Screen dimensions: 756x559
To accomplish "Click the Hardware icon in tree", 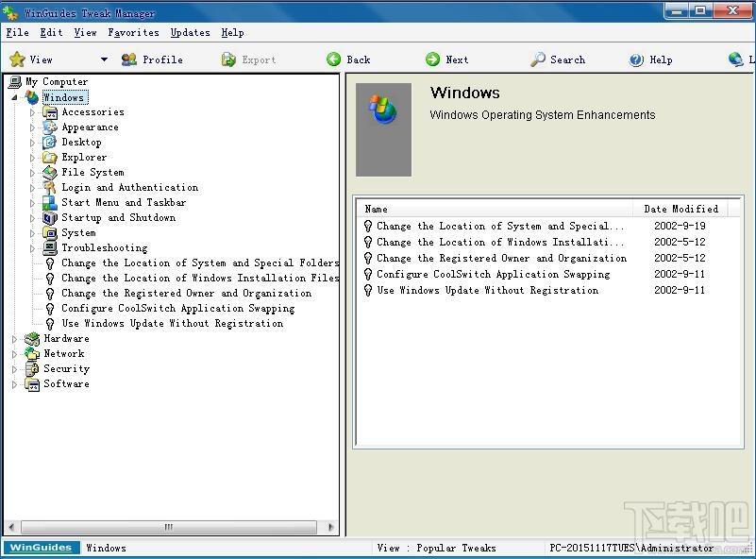I will pyautogui.click(x=32, y=339).
